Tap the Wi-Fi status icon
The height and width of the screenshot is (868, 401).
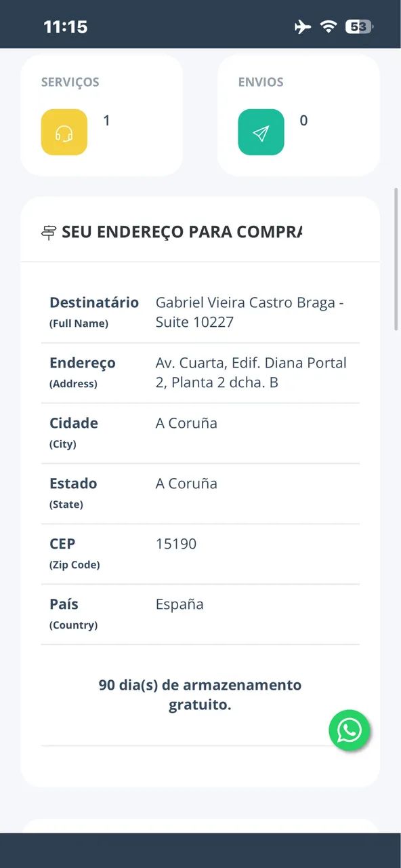(329, 26)
